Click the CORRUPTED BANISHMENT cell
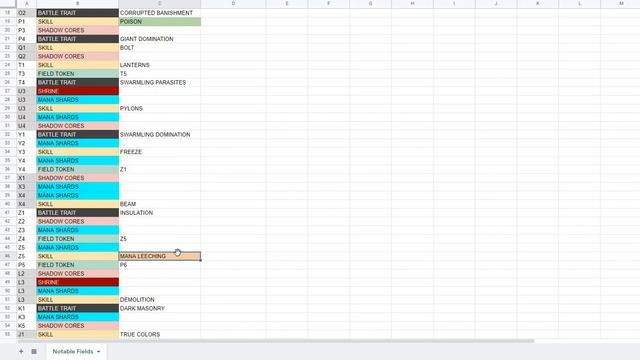This screenshot has width=640, height=360. [x=160, y=13]
